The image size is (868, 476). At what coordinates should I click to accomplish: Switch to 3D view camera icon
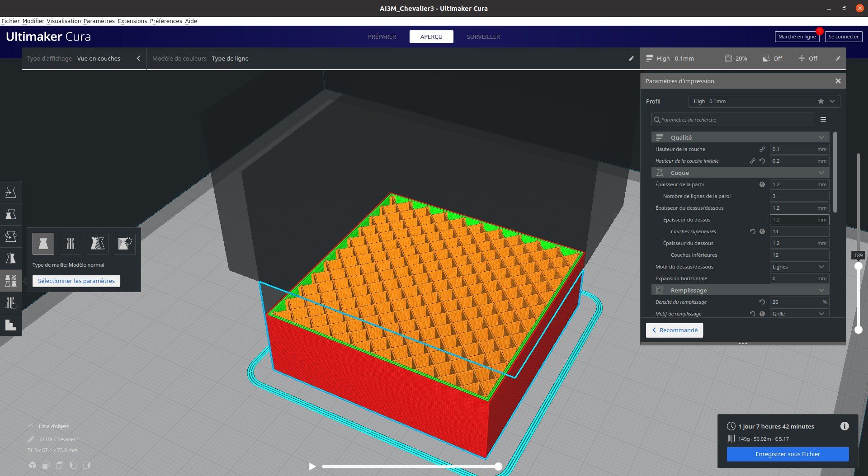tap(32, 465)
